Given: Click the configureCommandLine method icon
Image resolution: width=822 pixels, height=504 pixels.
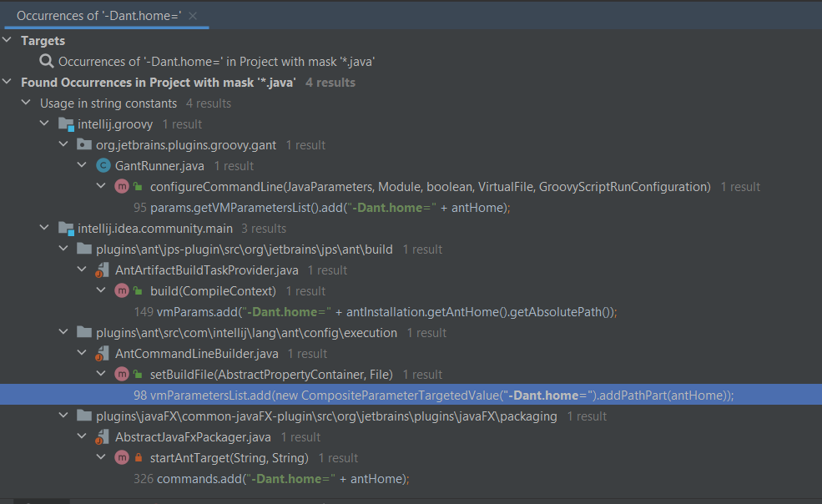Looking at the screenshot, I should tap(122, 187).
